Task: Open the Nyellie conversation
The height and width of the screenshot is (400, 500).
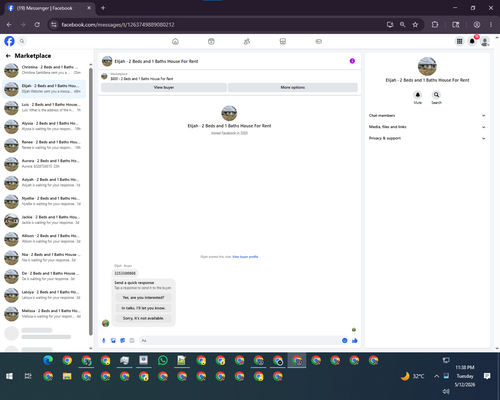Action: [x=44, y=201]
